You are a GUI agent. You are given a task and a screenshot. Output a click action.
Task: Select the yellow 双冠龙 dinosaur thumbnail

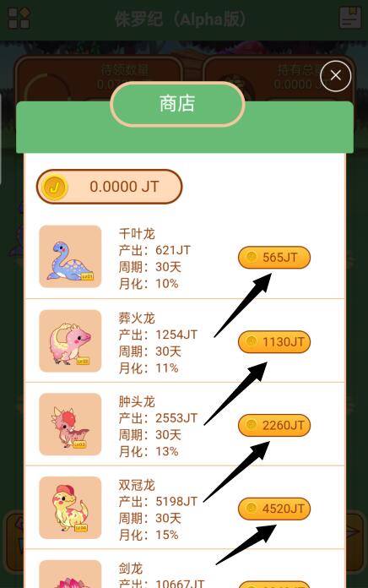point(70,508)
